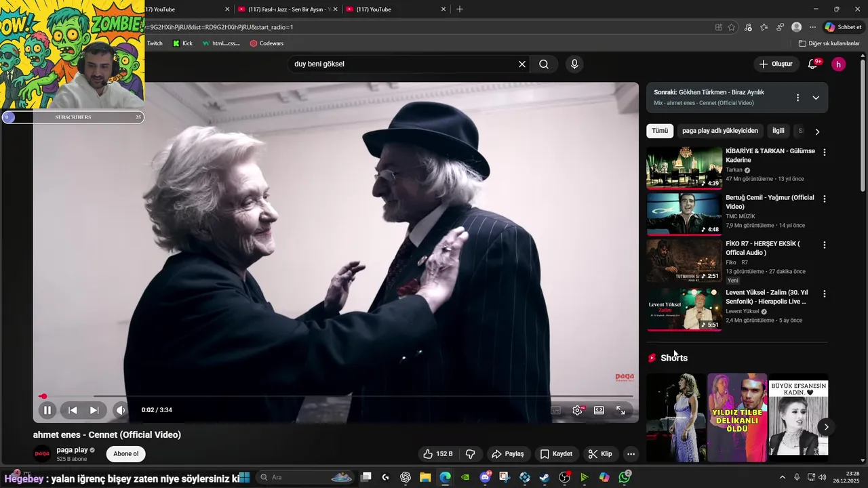Like the video with 152 B

tap(437, 454)
